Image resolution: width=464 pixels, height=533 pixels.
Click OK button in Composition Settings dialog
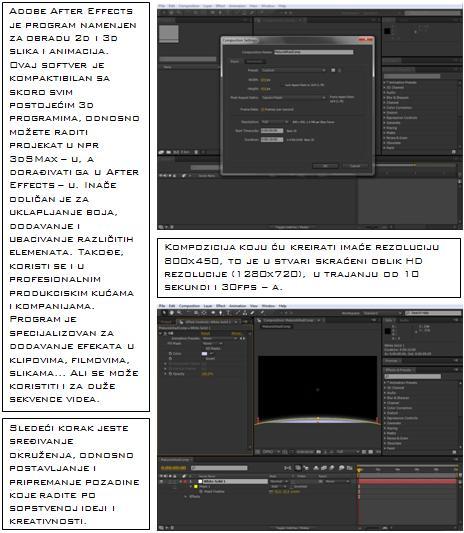point(325,166)
